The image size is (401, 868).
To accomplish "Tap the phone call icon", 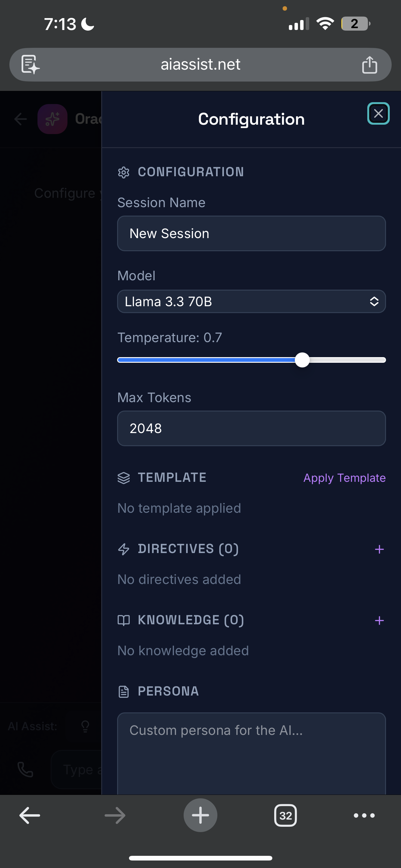I will (x=25, y=770).
